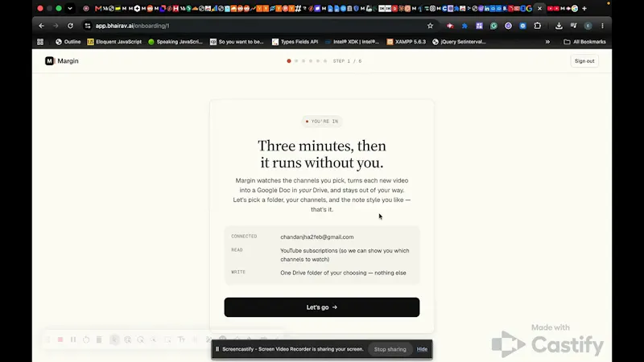Switch to the Google tab at the far right
The height and width of the screenshot is (362, 644).
click(x=575, y=8)
